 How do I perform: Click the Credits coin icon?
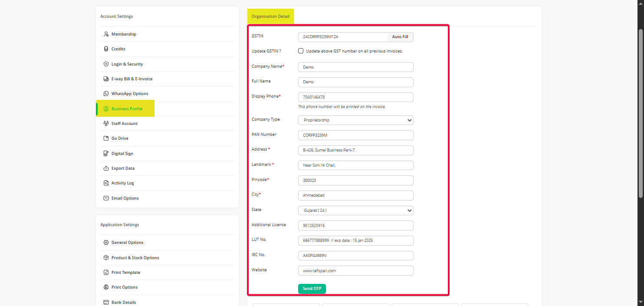[x=106, y=49]
